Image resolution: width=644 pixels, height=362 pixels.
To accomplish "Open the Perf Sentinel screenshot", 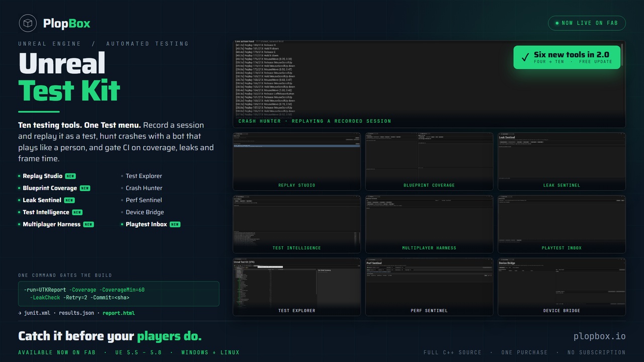I will pyautogui.click(x=429, y=287).
